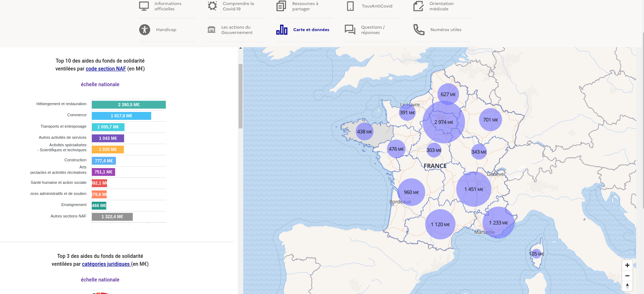The width and height of the screenshot is (644, 294).
Task: Open Informations officielles via the monitor icon
Action: 144,6
